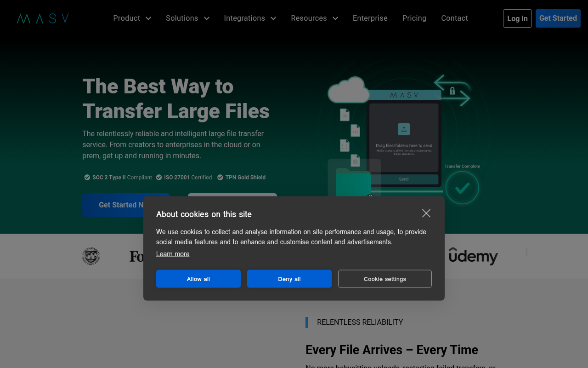Screen dimensions: 588x368
Task: Click the code file icon in illustration
Action: [x=355, y=131]
